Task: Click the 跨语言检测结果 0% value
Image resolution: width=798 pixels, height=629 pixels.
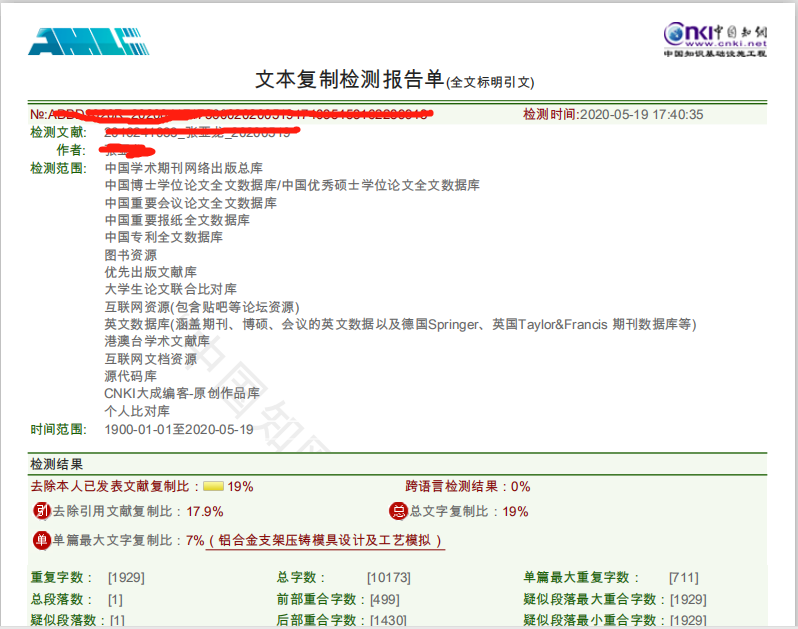Action: click(520, 487)
